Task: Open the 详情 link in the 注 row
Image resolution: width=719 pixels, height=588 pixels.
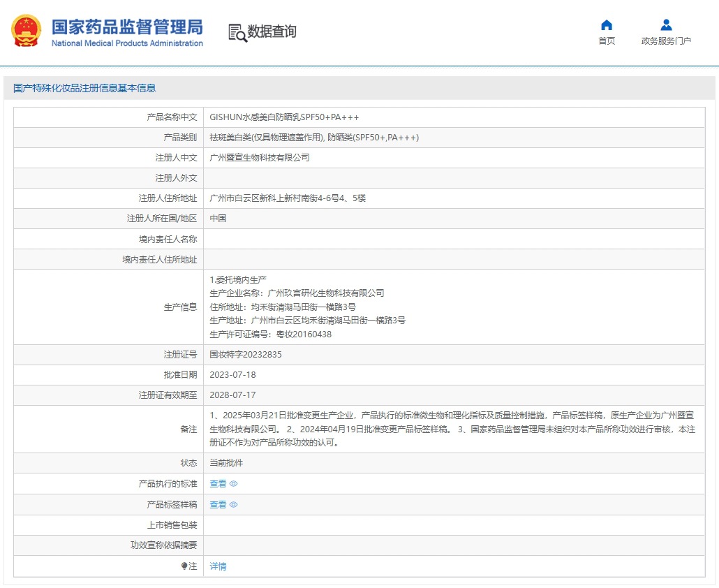Action: [218, 566]
